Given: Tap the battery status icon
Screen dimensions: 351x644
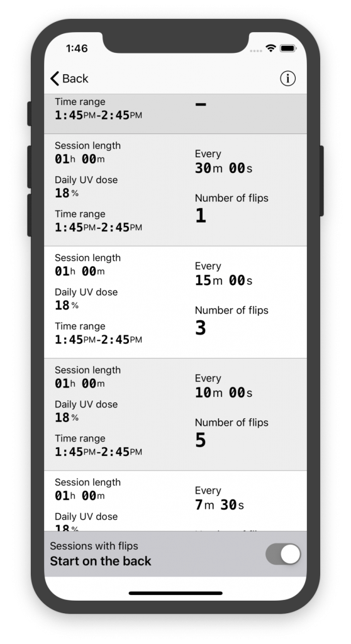Looking at the screenshot, I should tap(287, 48).
